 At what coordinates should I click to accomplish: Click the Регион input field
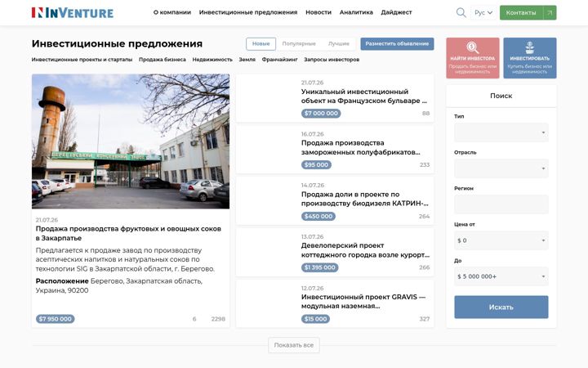click(501, 204)
